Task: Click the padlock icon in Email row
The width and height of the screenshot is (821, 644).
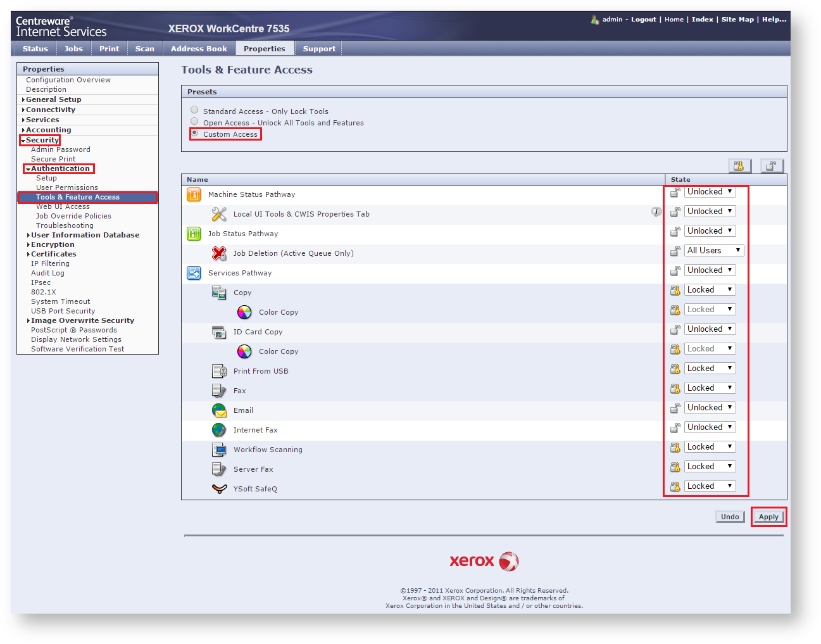Action: click(x=675, y=408)
